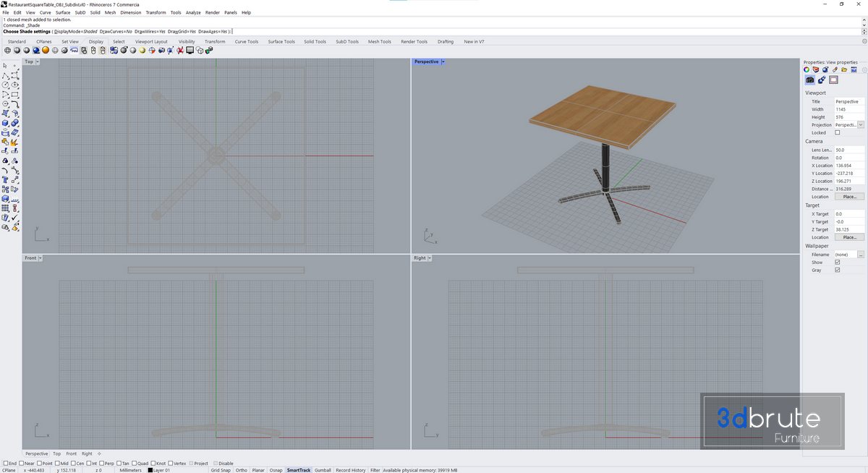Open the Projection dropdown

861,125
